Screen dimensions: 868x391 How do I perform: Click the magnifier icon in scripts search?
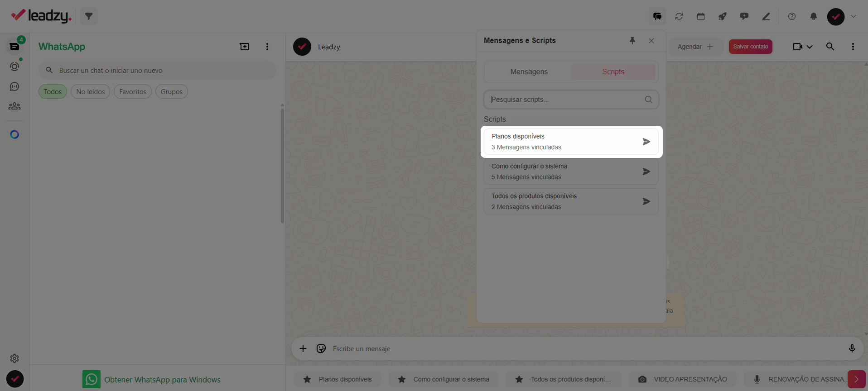[x=649, y=100]
